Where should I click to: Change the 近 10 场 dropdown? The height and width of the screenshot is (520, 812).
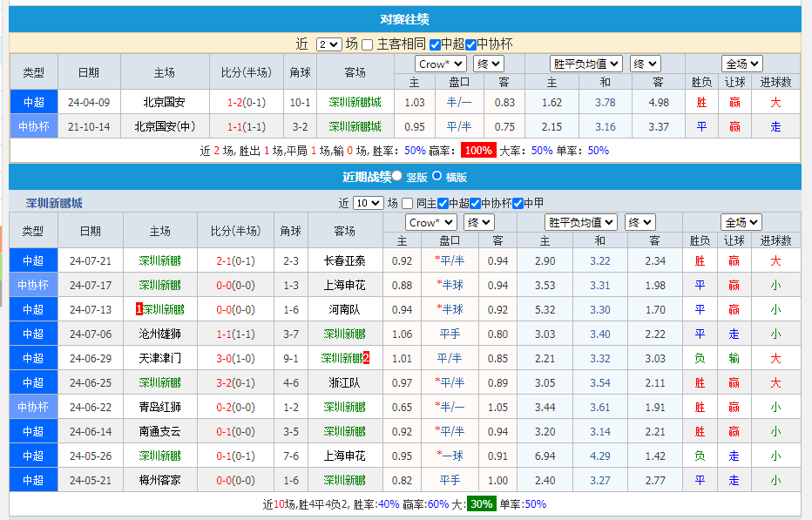point(368,203)
